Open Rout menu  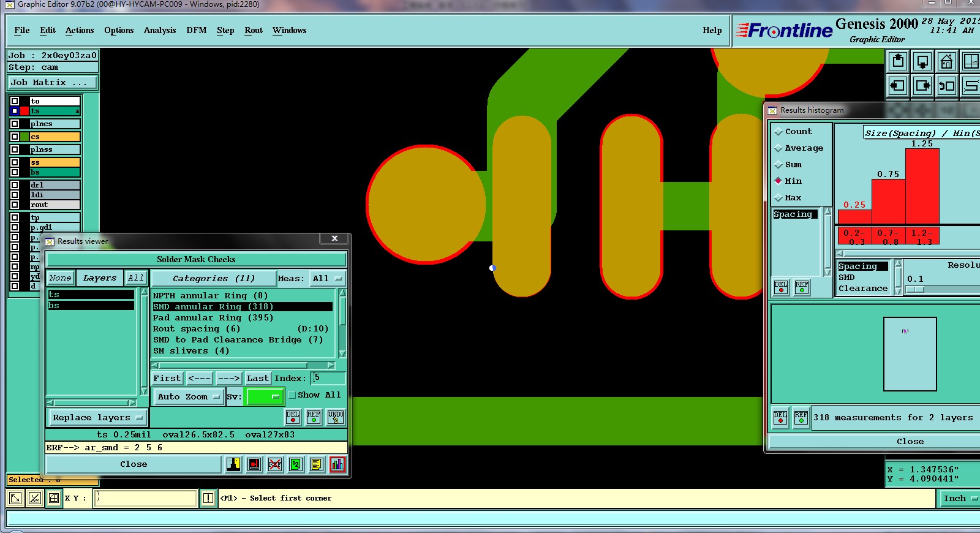point(254,30)
